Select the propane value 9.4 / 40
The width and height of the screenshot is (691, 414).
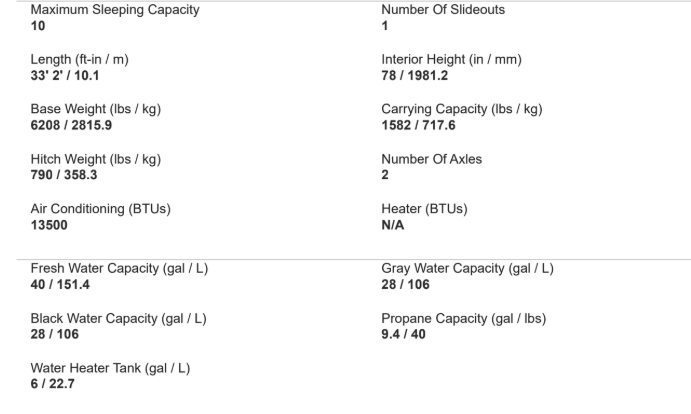(403, 334)
